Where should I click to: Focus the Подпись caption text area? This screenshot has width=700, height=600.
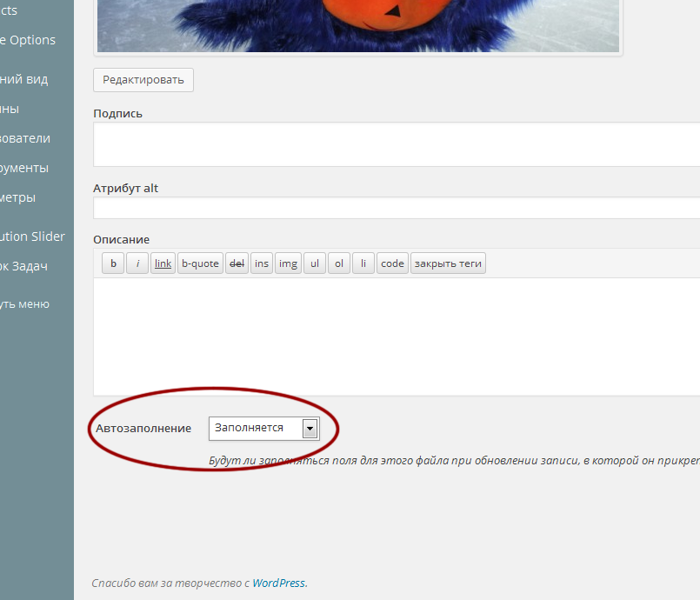[x=397, y=144]
